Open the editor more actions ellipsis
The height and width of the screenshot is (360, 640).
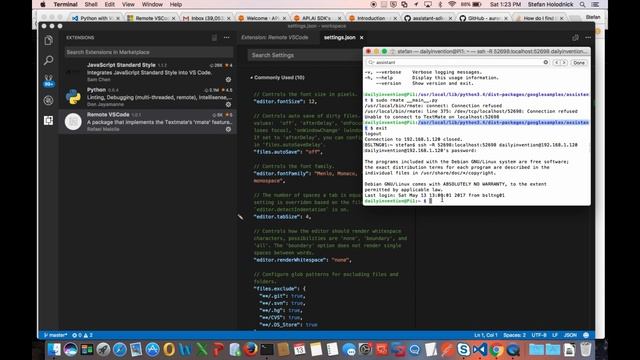click(x=588, y=38)
